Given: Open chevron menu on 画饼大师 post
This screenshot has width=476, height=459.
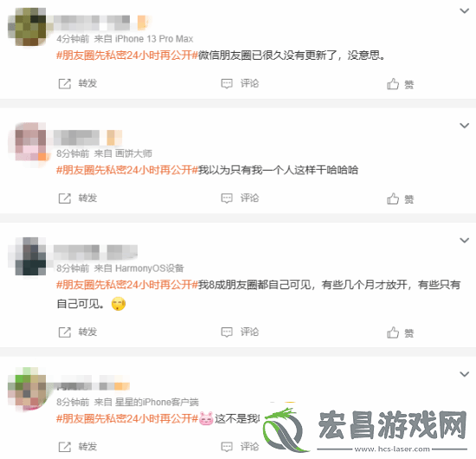Looking at the screenshot, I should point(465,126).
